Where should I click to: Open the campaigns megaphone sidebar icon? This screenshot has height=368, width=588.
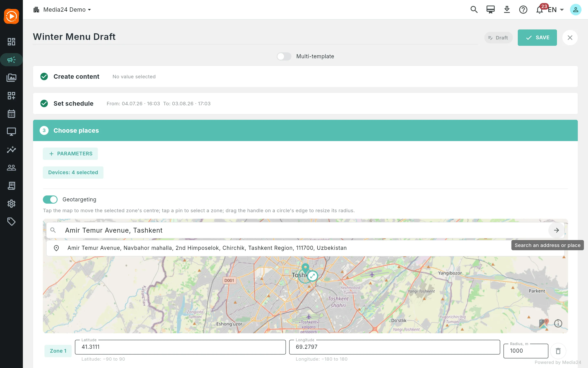(11, 60)
